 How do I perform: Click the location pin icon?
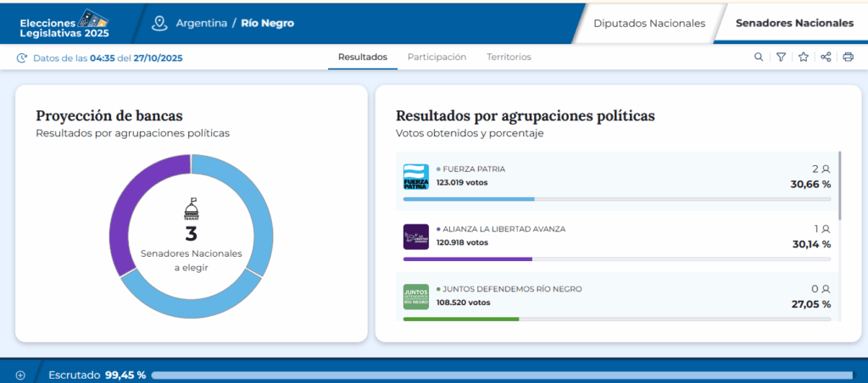pos(159,23)
